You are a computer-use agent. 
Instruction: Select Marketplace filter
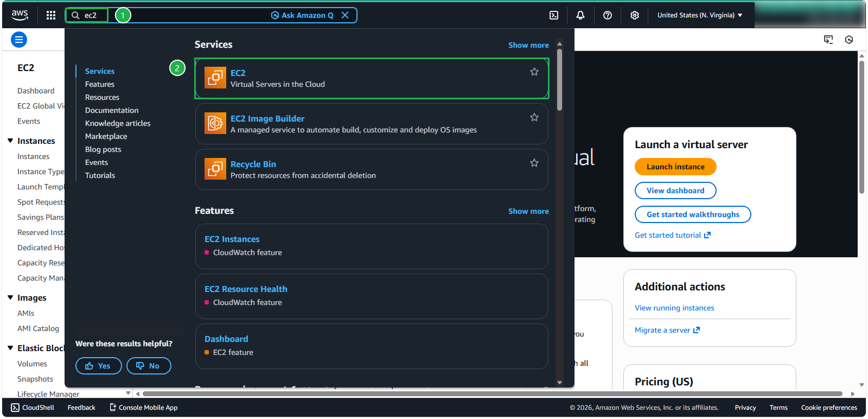tap(106, 136)
